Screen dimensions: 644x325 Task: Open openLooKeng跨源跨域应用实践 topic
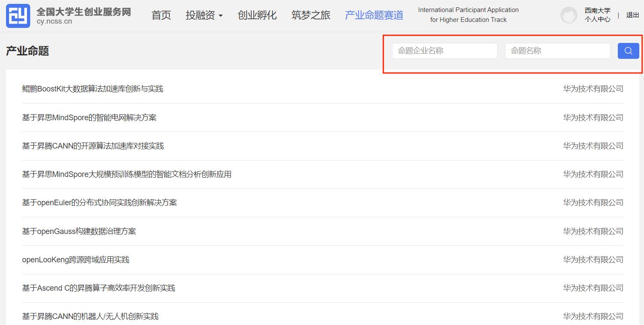pos(76,260)
